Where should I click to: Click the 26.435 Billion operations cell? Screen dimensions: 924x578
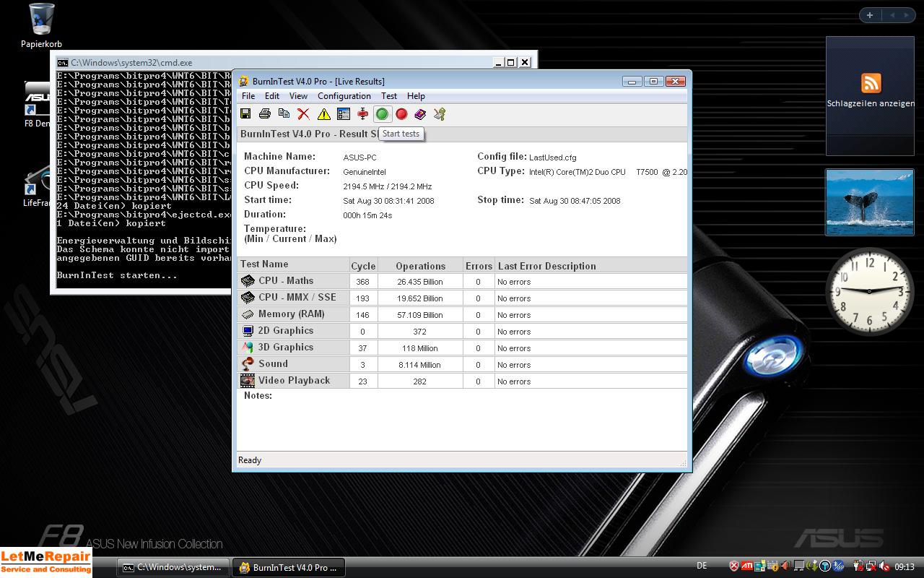click(x=420, y=282)
